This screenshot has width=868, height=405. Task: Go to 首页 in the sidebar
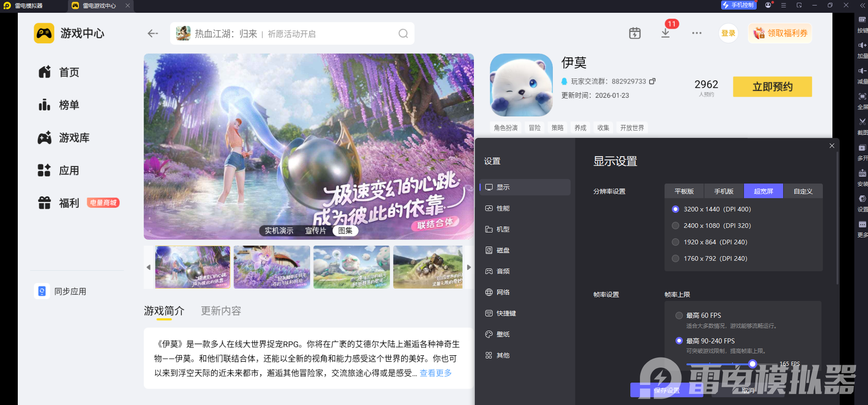pos(59,72)
